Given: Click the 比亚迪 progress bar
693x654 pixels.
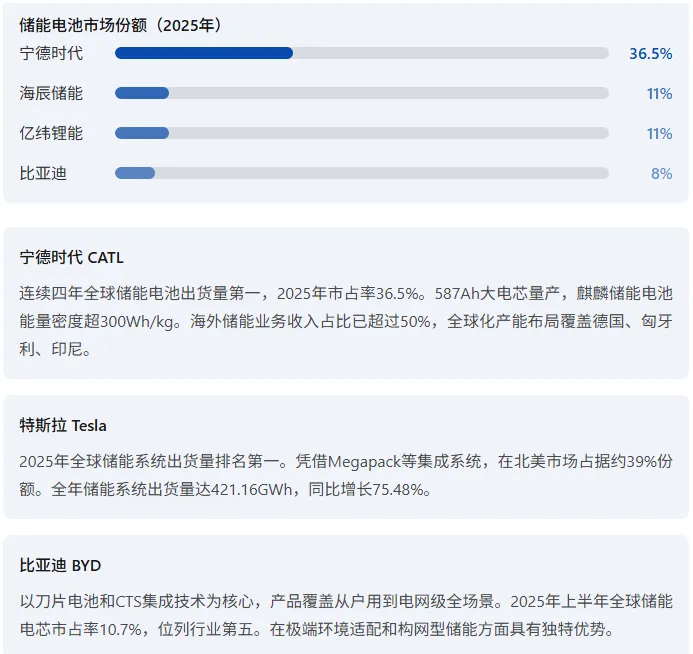Looking at the screenshot, I should click(x=361, y=173).
